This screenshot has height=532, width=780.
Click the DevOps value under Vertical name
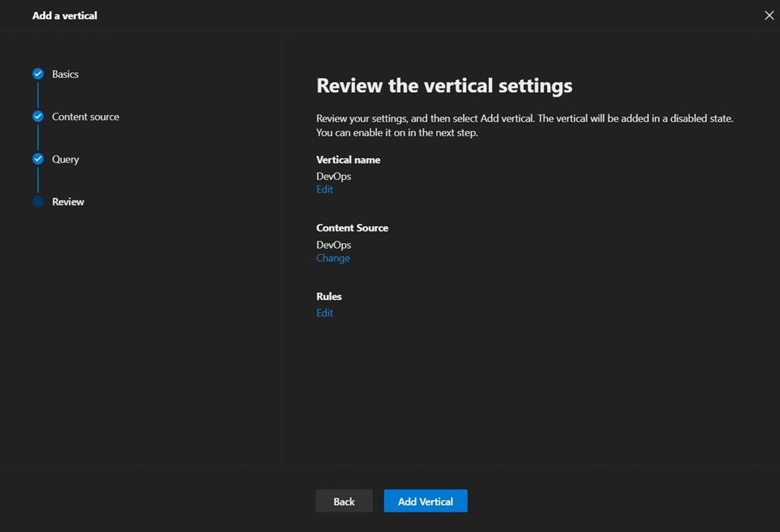334,177
